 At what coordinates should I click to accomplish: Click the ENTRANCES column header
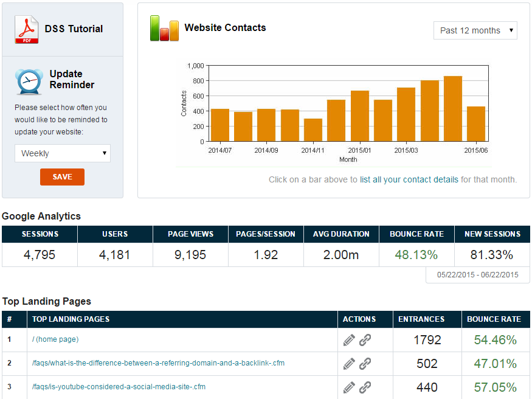tap(421, 319)
